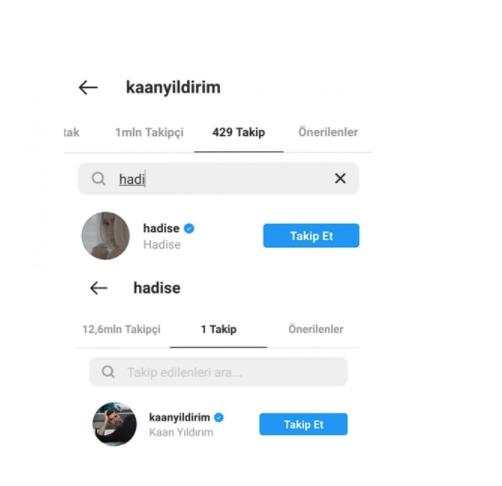This screenshot has height=486, width=502.
Task: Switch to the 12,6mln Takipçi tab
Action: pos(121,329)
